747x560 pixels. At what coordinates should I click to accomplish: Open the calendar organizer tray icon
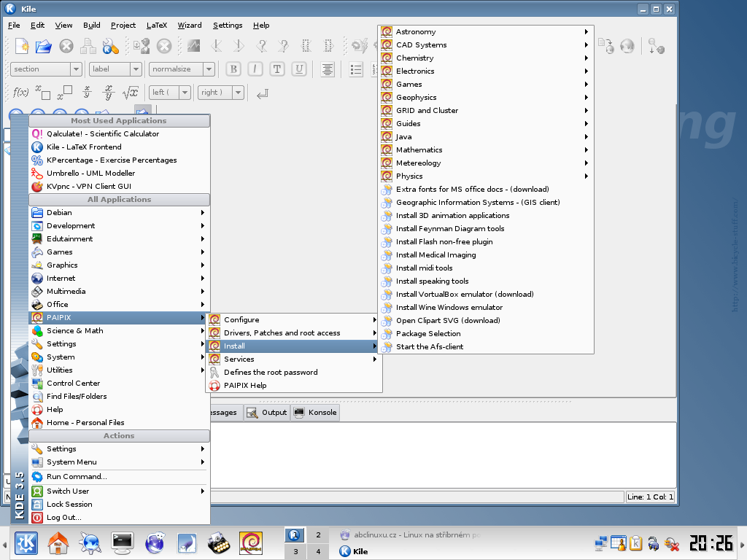pos(619,542)
